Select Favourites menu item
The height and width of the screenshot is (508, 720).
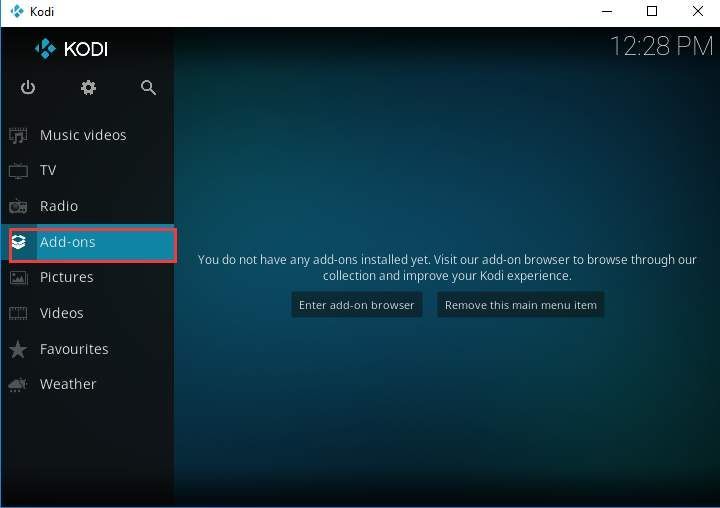[x=87, y=349]
